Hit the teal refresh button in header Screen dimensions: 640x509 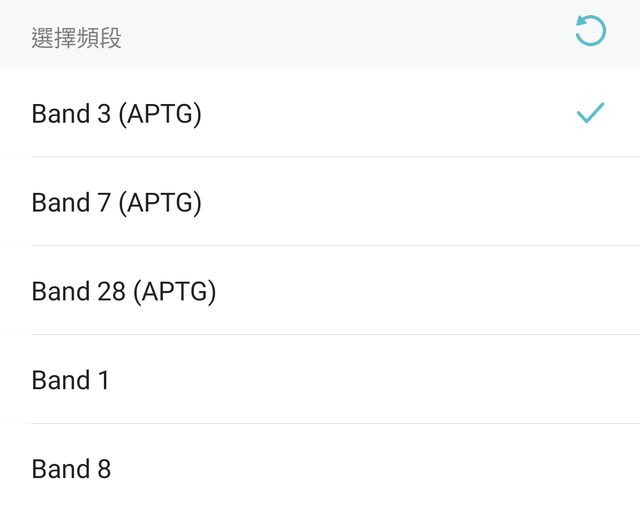click(x=590, y=31)
